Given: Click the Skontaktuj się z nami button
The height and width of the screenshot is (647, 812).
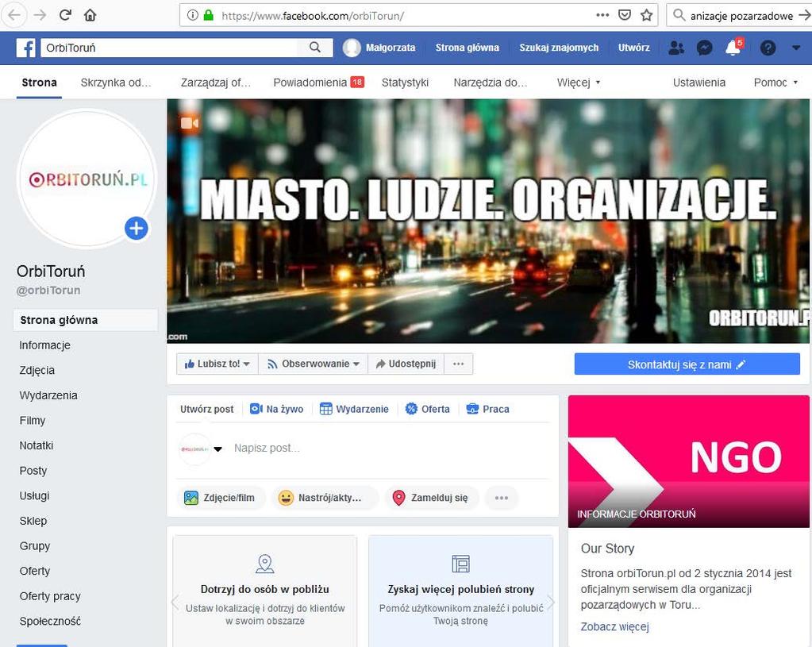Looking at the screenshot, I should click(687, 364).
